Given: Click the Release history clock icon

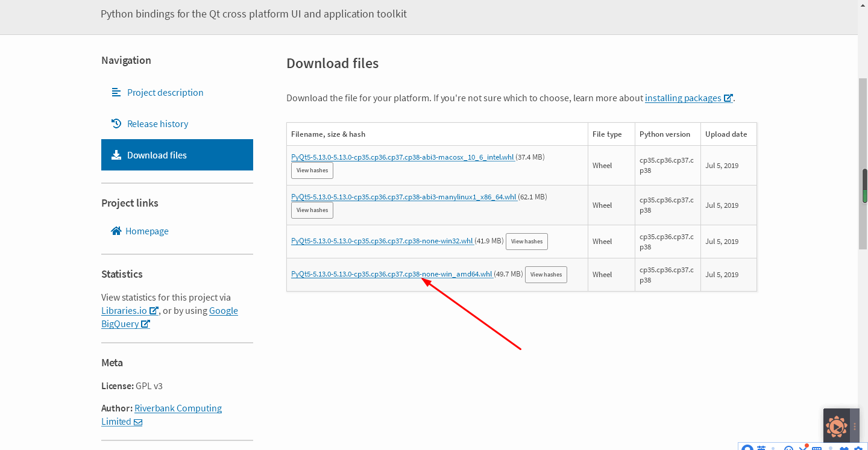Looking at the screenshot, I should [116, 123].
